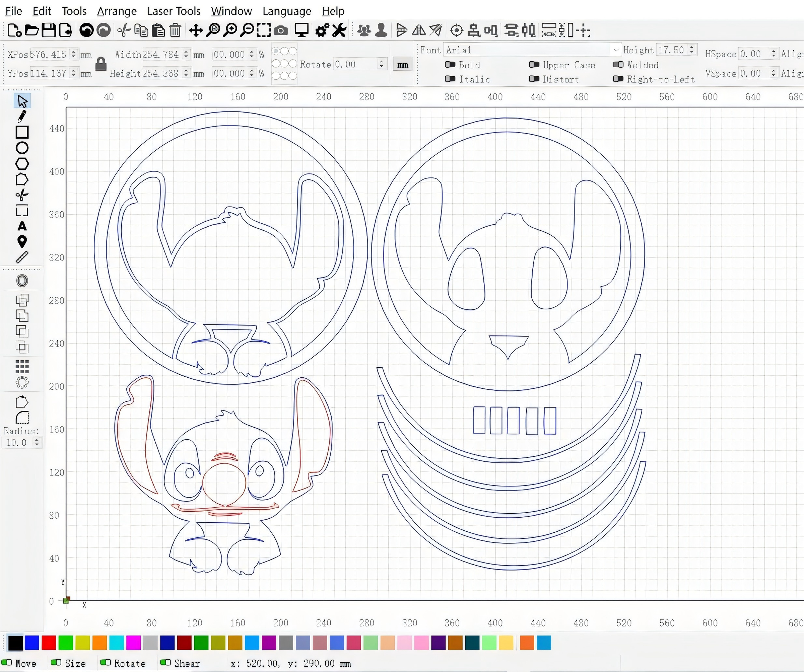This screenshot has width=804, height=672.
Task: Click the Rotate value input field
Action: (356, 64)
